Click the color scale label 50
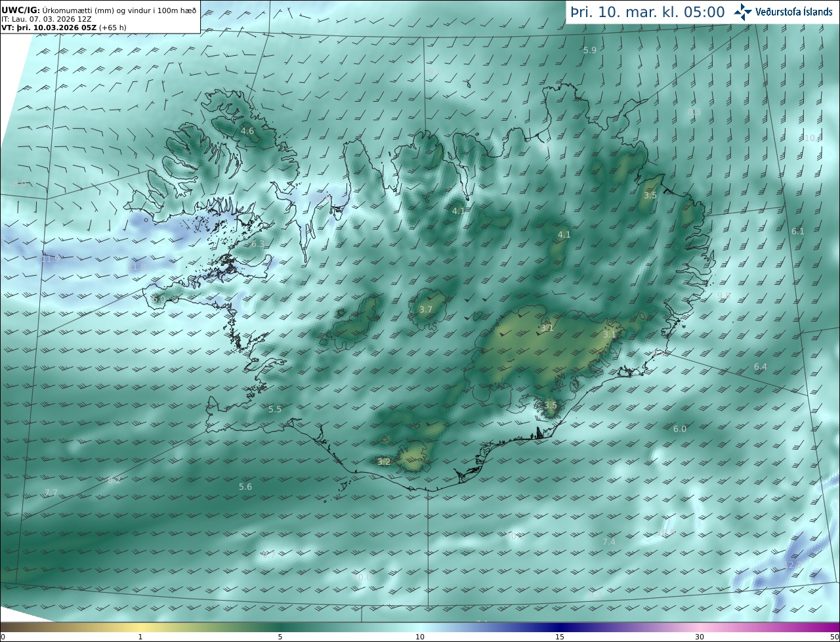 [x=835, y=637]
